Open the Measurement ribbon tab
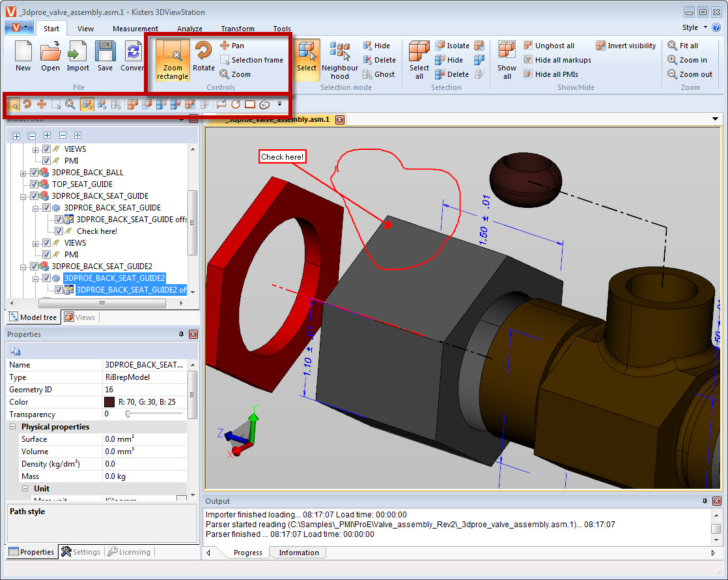This screenshot has height=580, width=728. pyautogui.click(x=135, y=29)
